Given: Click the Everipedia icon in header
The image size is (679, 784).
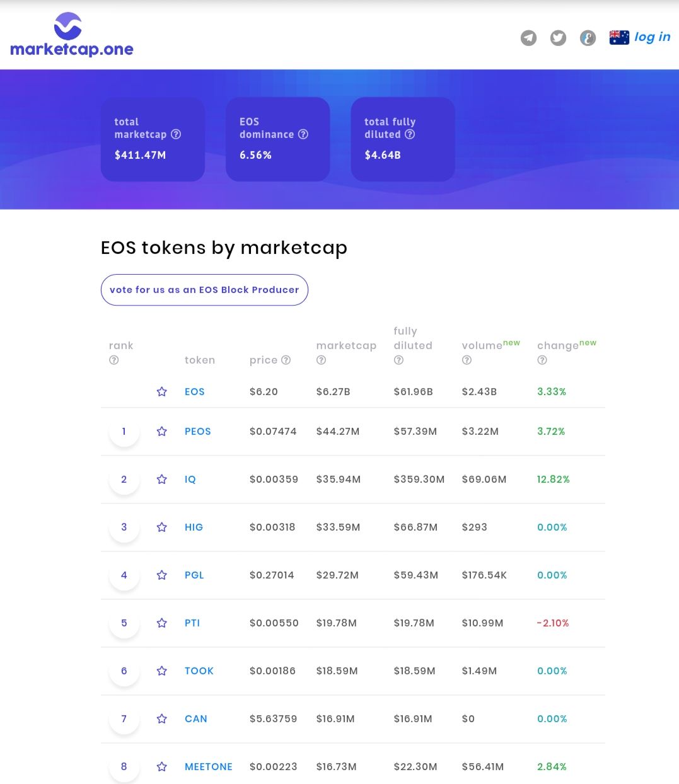Looking at the screenshot, I should [x=588, y=38].
